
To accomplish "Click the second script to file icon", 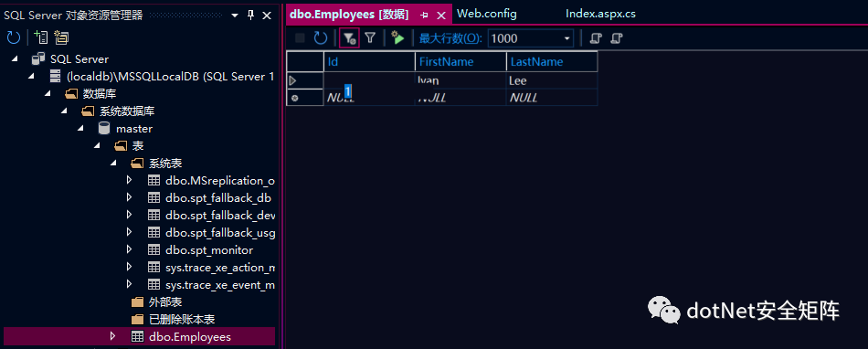I will click(x=617, y=38).
